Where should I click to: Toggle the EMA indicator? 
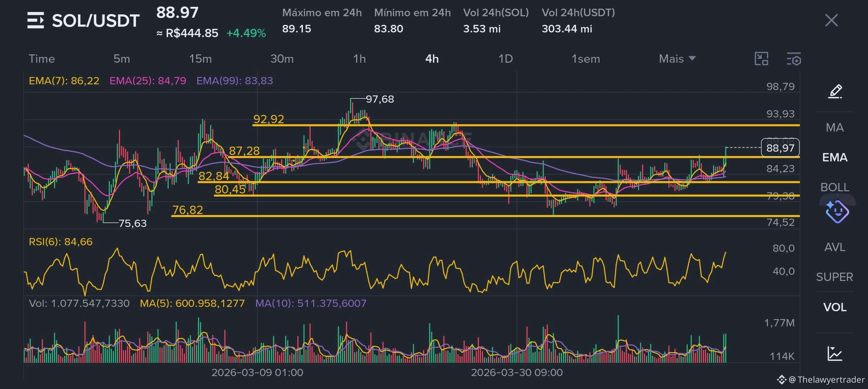[835, 157]
